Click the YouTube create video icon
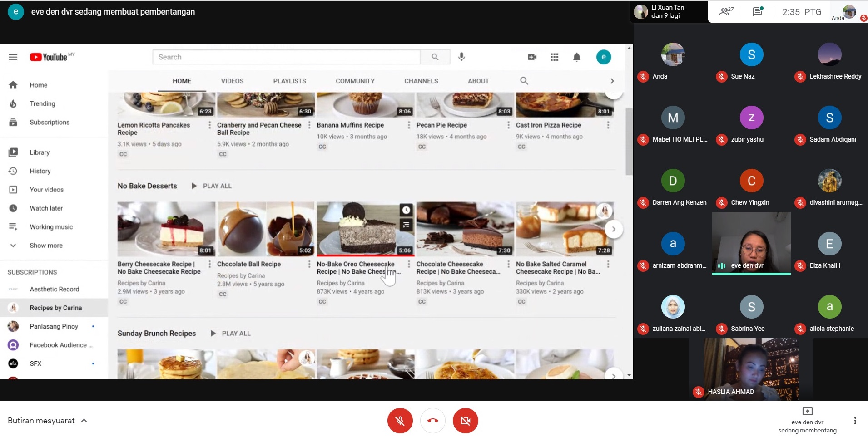The width and height of the screenshot is (868, 437). click(532, 57)
